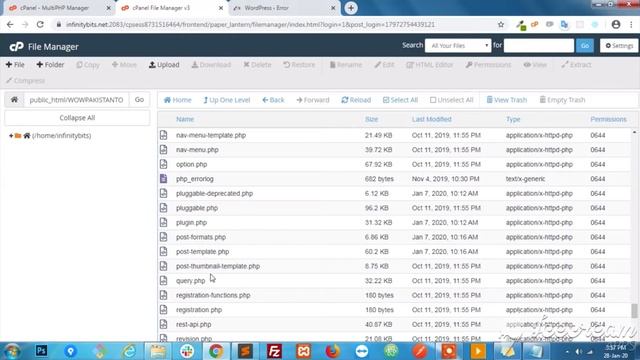Click the Restore toolbar item
640x360 pixels.
(x=299, y=64)
